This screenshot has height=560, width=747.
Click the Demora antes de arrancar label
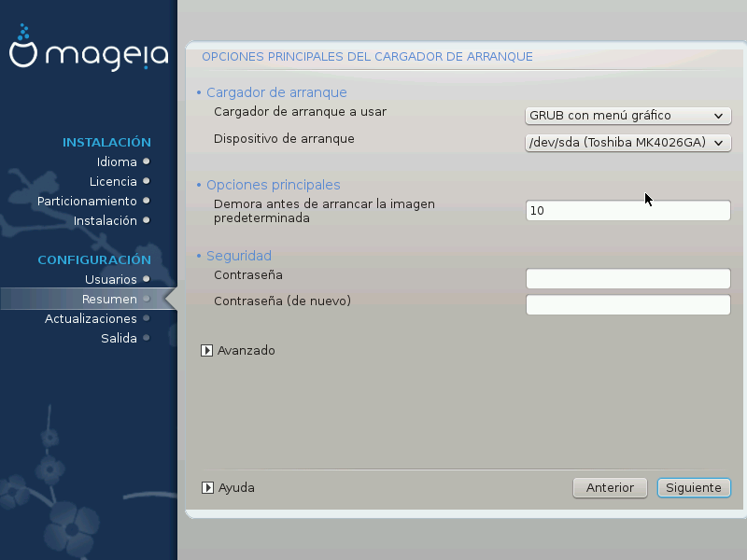pyautogui.click(x=324, y=211)
